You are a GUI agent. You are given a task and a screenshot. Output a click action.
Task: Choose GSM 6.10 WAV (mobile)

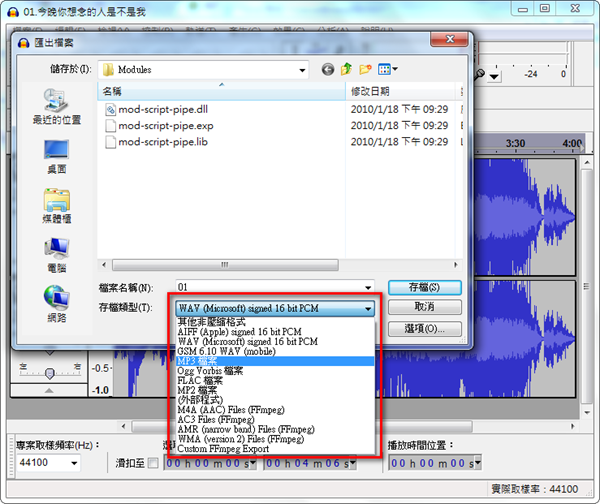click(x=275, y=351)
